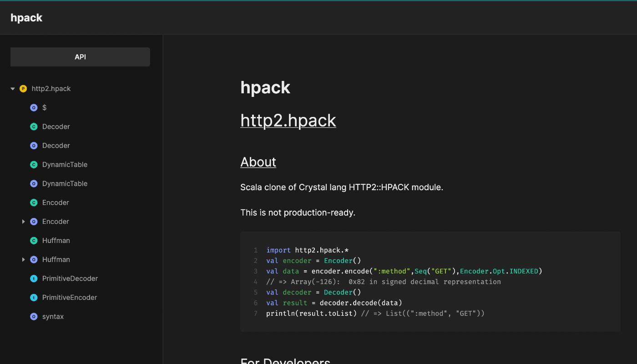
Task: Click the hpack title in the top bar
Action: point(26,17)
